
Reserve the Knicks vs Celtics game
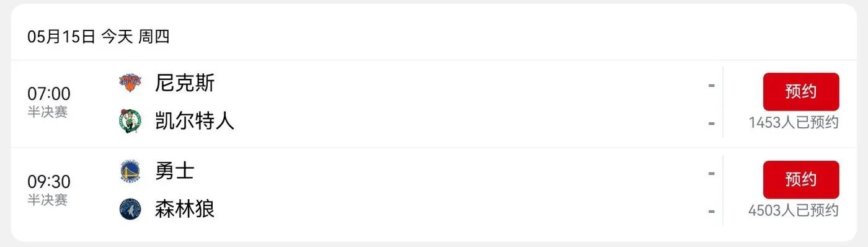click(x=800, y=92)
